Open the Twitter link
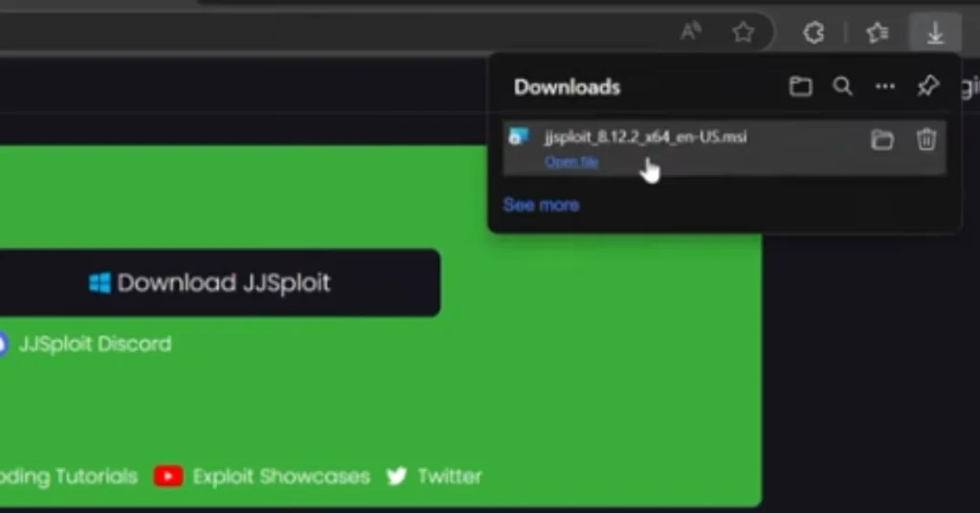Viewport: 980px width, 513px height. point(450,477)
